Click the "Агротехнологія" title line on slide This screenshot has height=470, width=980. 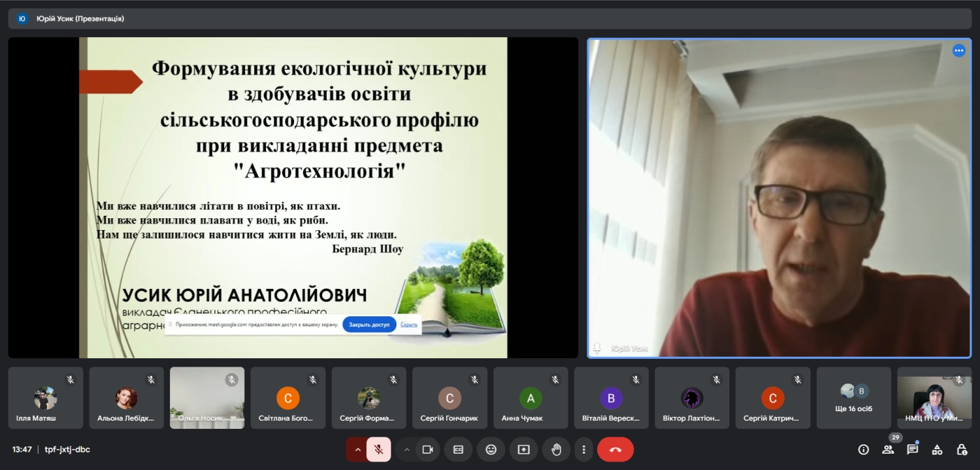coord(319,171)
